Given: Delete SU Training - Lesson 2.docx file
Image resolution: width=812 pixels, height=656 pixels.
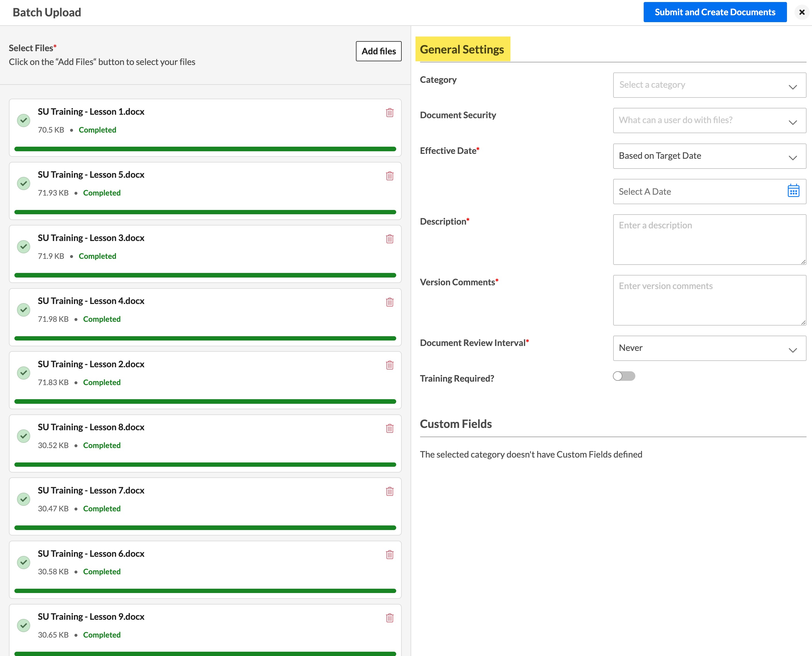Looking at the screenshot, I should tap(390, 365).
